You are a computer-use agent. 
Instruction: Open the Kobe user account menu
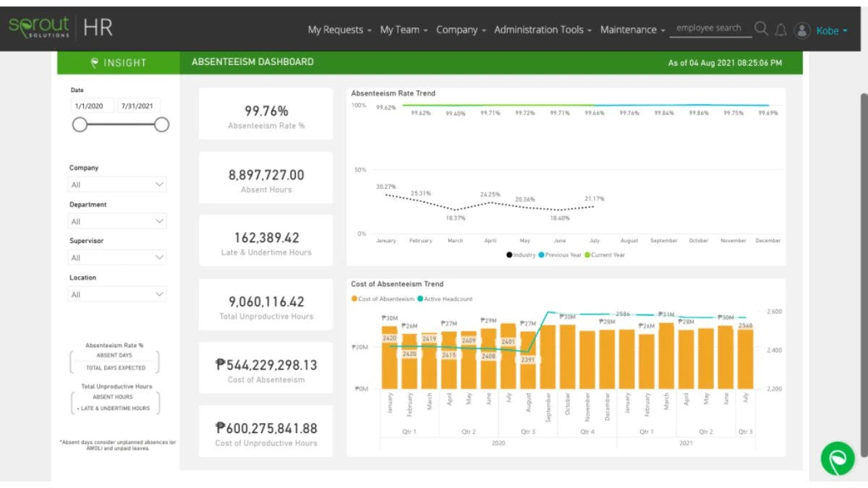831,30
